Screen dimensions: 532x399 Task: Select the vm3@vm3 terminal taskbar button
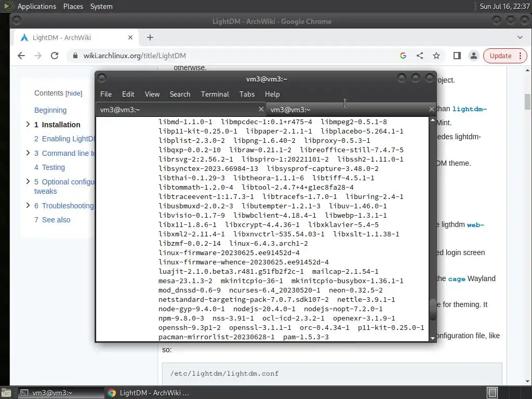[x=60, y=393]
